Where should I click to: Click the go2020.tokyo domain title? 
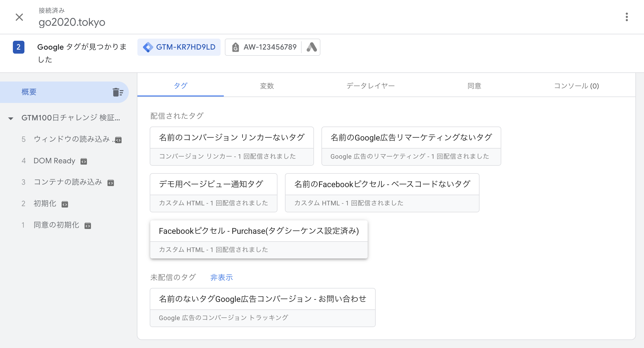point(72,22)
